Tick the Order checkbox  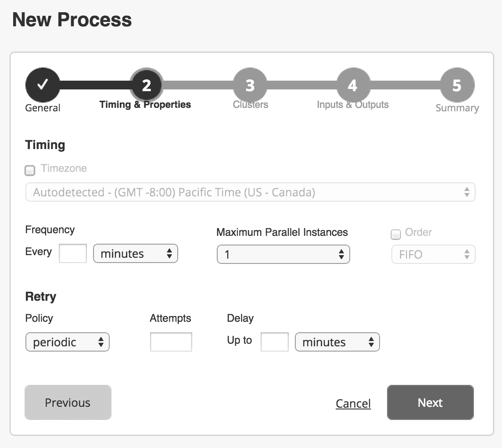pyautogui.click(x=396, y=235)
